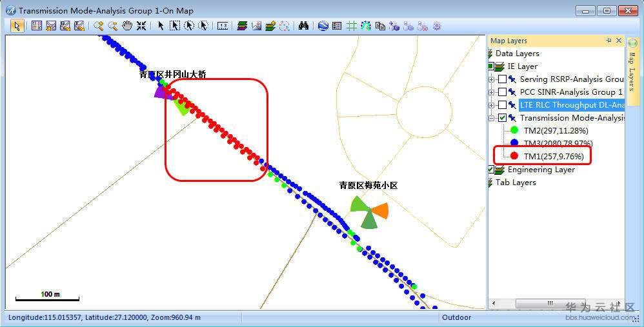Choose the rectangle selection arrow tool

pos(175,26)
